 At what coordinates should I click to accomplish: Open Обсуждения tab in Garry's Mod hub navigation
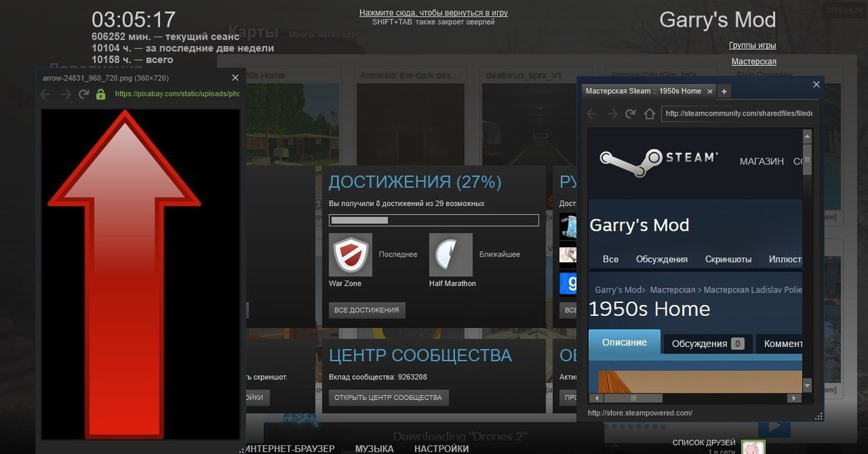pos(662,259)
